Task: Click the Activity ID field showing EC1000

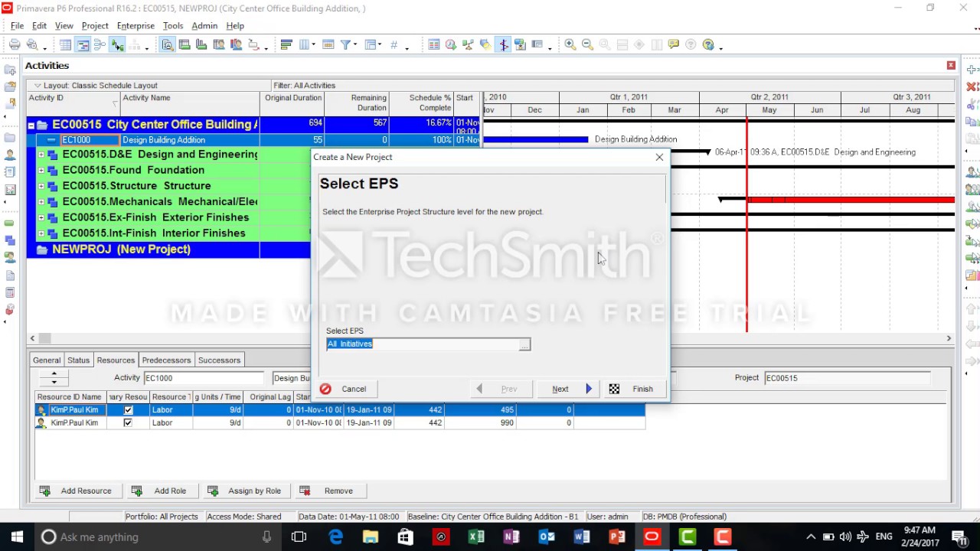Action: pyautogui.click(x=204, y=378)
